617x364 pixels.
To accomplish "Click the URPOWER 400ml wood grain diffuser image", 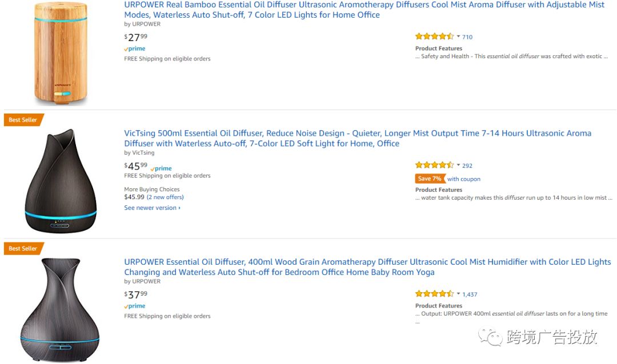I will 60,310.
